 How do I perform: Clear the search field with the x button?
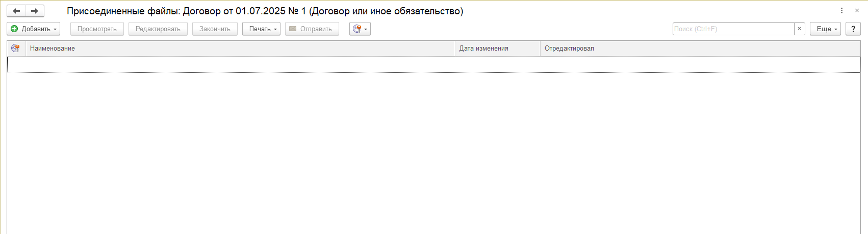pos(799,29)
